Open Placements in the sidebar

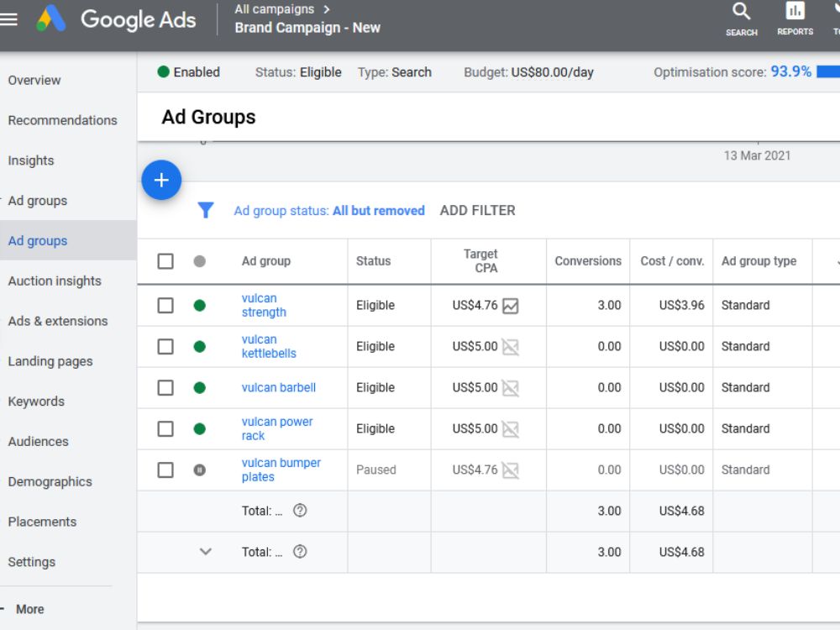pyautogui.click(x=42, y=522)
